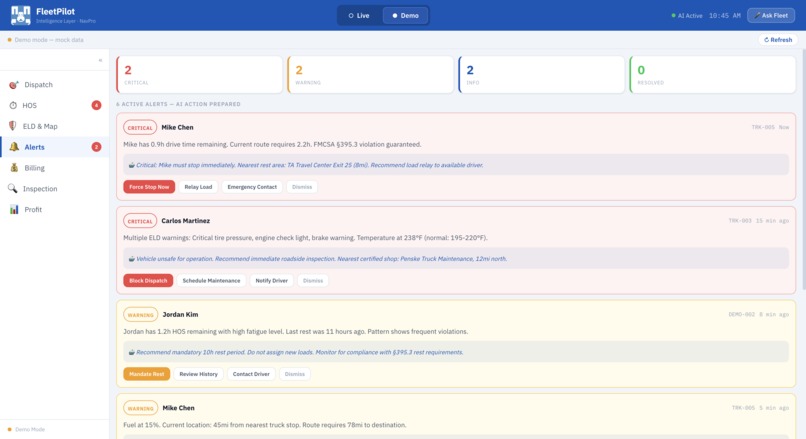806x439 pixels.
Task: Click the 'Active Alerts — AI Action Prepared' heading
Action: [x=178, y=104]
